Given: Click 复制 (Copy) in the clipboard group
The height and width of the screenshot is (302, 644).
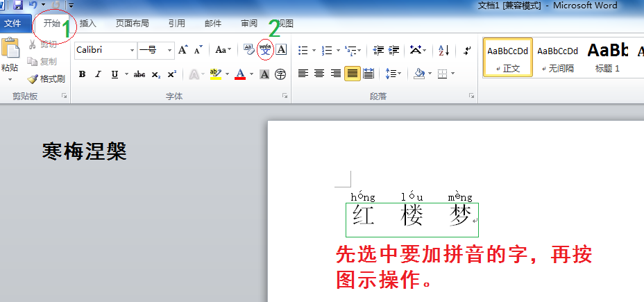Looking at the screenshot, I should click(x=42, y=62).
